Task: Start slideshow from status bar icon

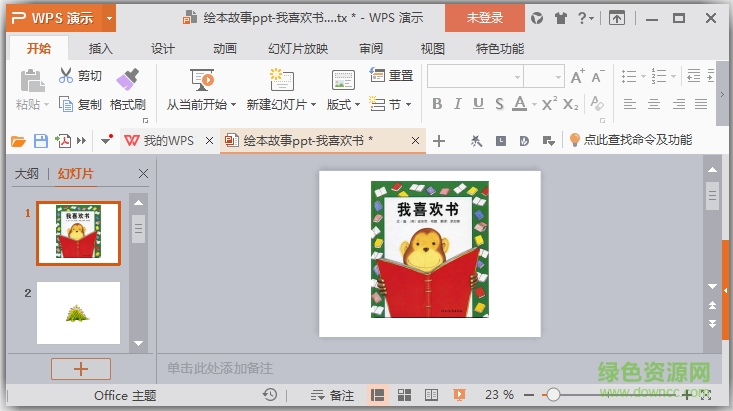Action: [x=459, y=395]
